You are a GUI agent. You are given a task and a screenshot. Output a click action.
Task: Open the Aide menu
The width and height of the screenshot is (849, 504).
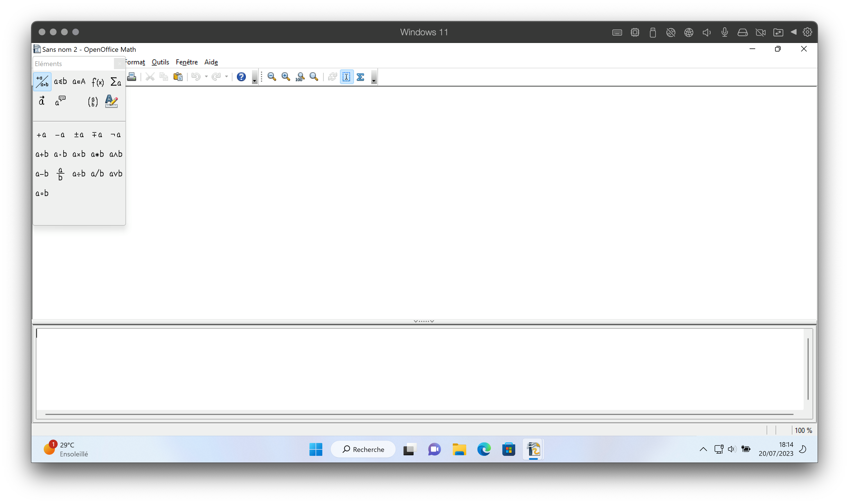[211, 62]
